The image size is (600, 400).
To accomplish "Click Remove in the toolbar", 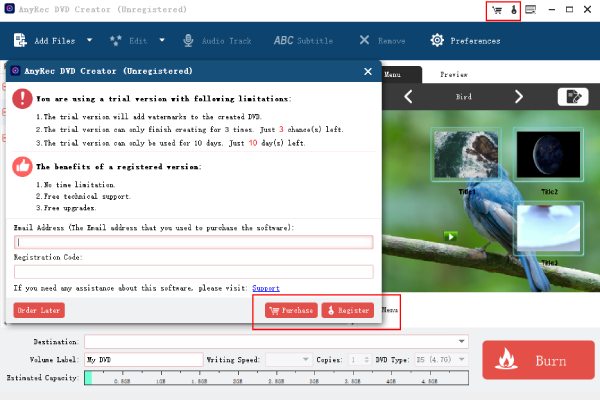I will coord(382,41).
